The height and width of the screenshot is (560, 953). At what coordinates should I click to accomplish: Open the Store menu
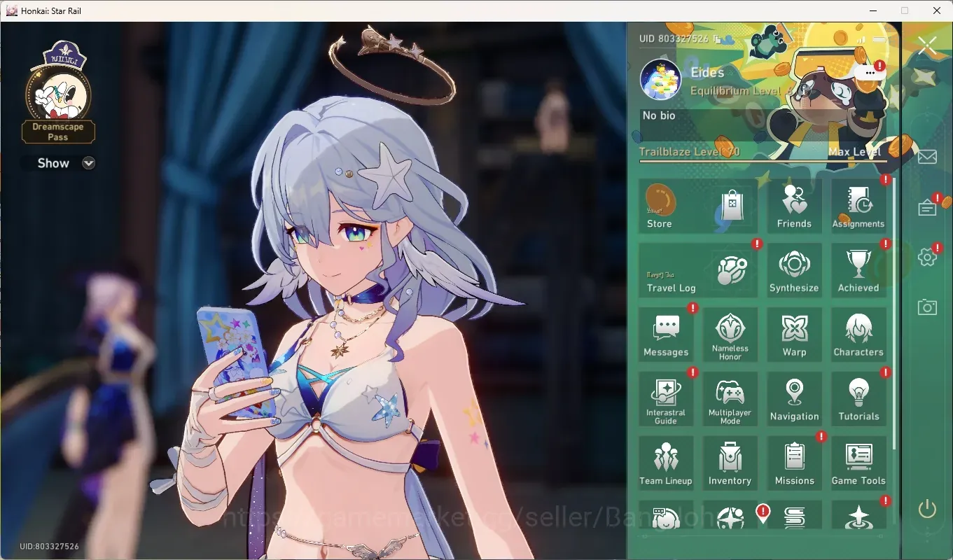click(698, 206)
